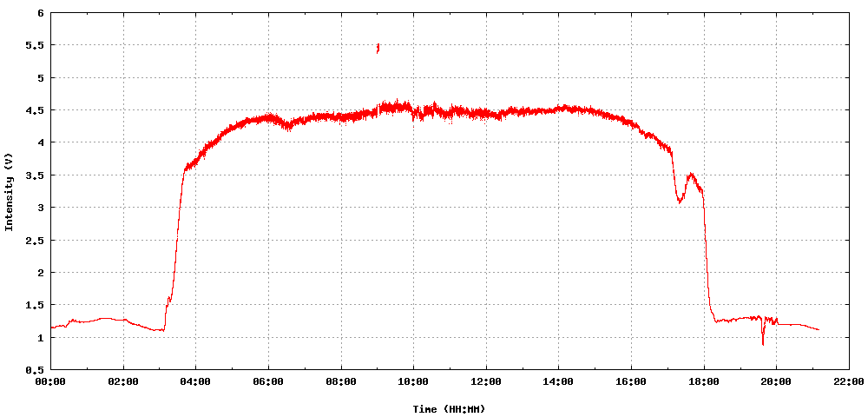Click the y-axis tick label 5.5

[36, 45]
